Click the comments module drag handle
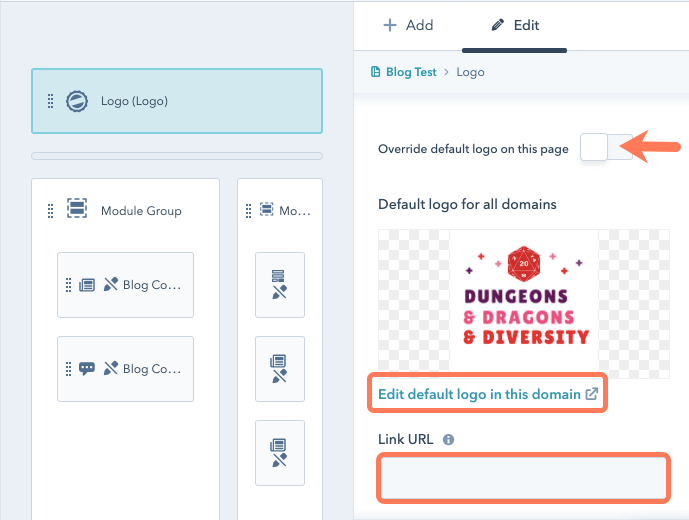 click(x=68, y=369)
